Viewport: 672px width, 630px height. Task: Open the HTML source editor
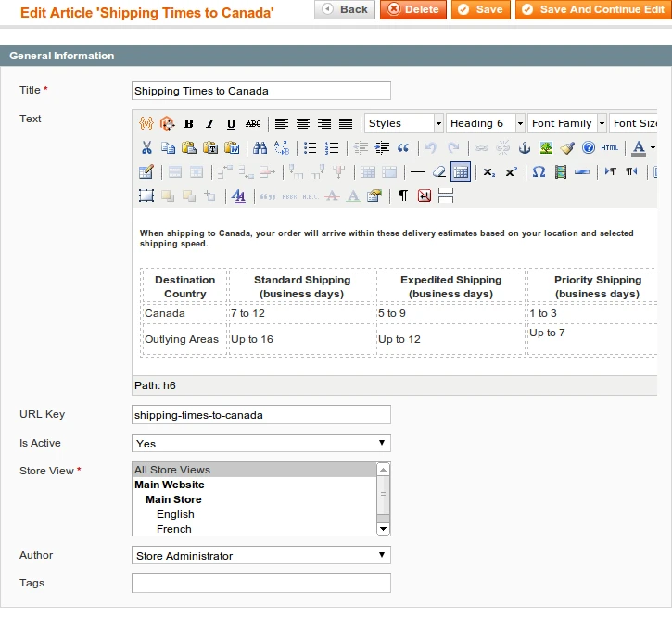pos(609,148)
